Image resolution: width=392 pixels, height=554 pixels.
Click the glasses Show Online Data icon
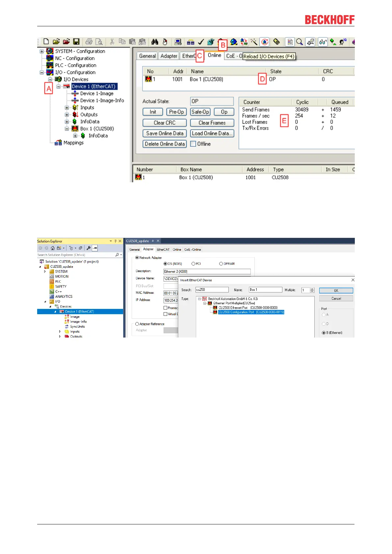coord(323,42)
